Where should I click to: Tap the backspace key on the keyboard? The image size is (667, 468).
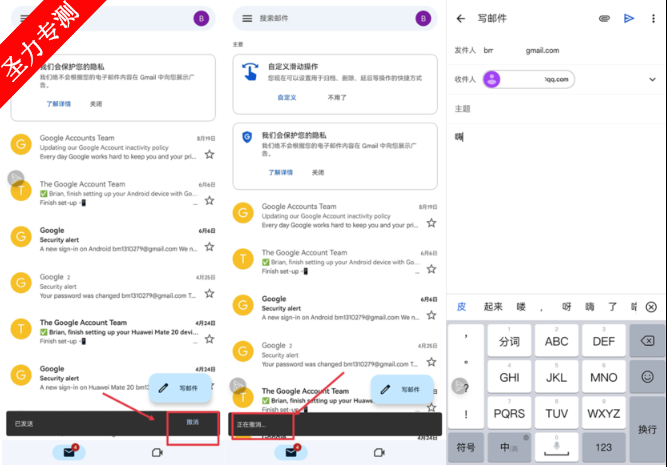click(647, 340)
